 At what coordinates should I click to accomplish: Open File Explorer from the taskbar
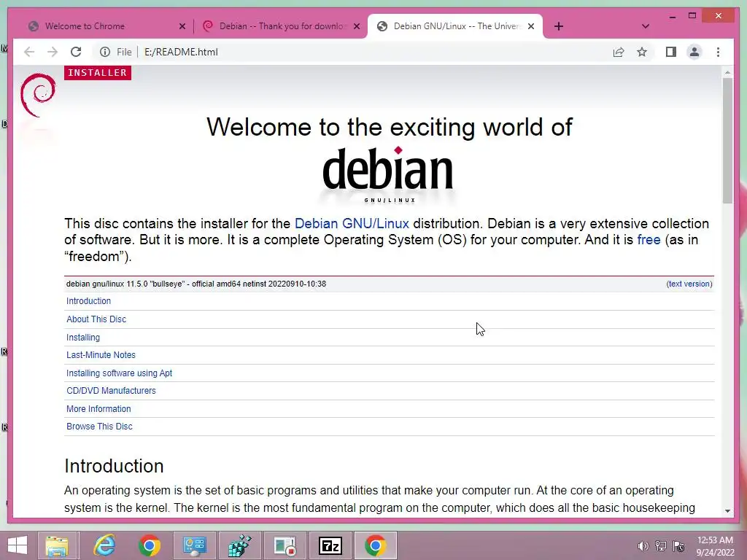point(57,545)
